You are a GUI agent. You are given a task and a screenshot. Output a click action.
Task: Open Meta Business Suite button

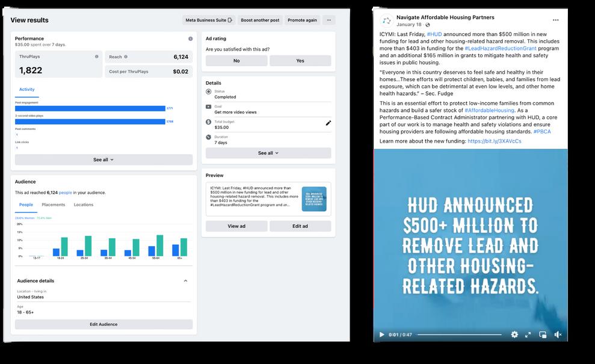[x=209, y=20]
